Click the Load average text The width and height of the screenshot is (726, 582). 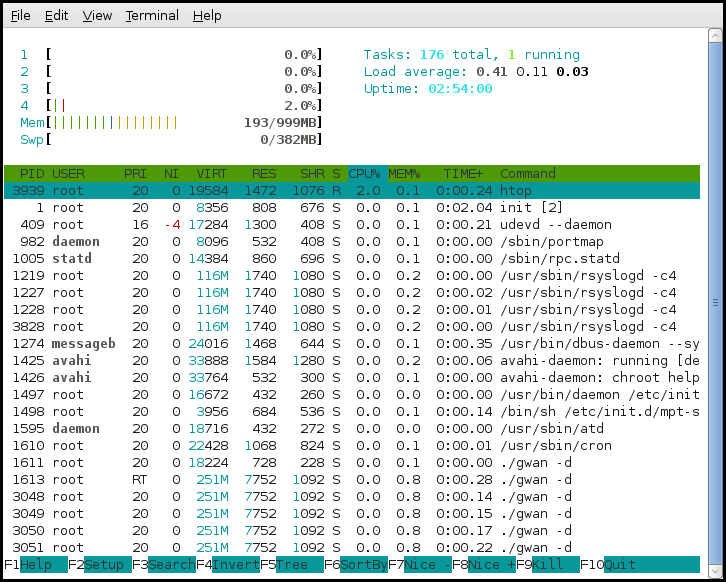pyautogui.click(x=476, y=72)
